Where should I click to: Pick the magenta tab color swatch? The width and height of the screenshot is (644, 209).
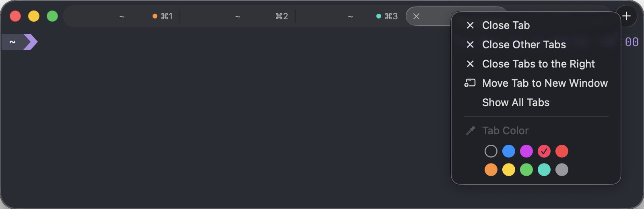(x=526, y=151)
